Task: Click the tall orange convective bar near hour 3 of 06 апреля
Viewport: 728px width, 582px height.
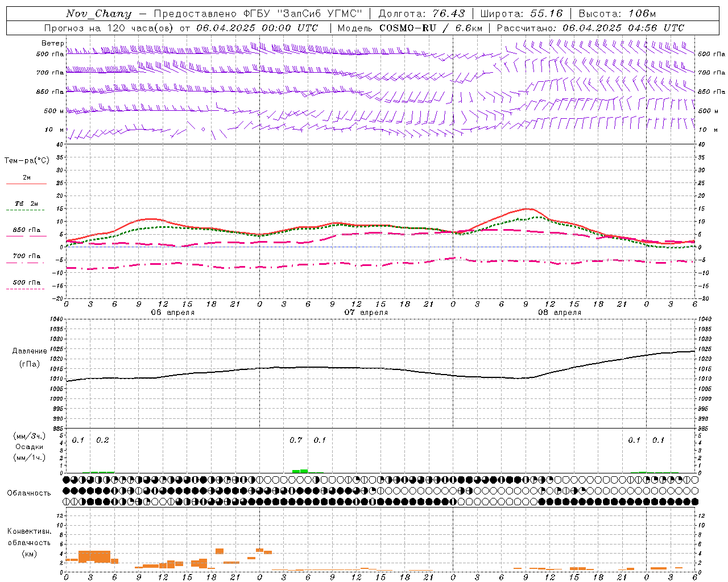Action: [x=94, y=556]
